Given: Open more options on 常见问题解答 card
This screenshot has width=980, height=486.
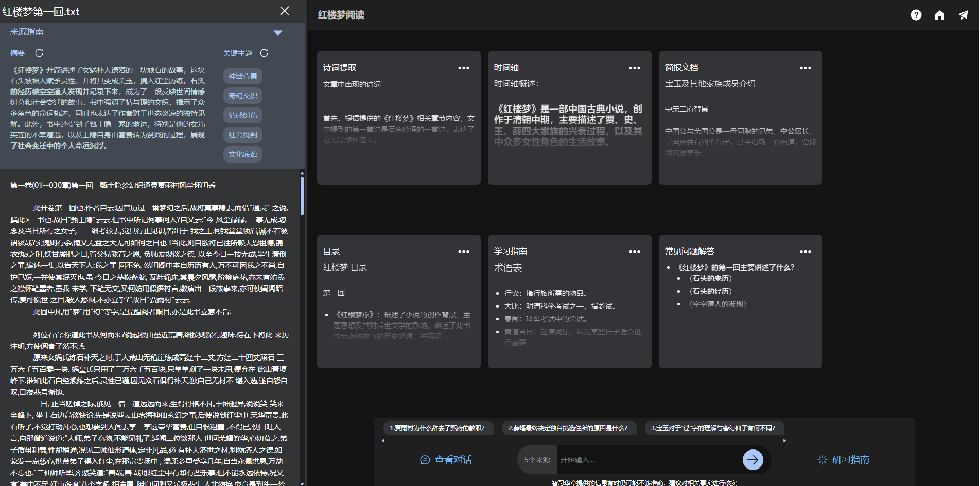Looking at the screenshot, I should [x=806, y=251].
